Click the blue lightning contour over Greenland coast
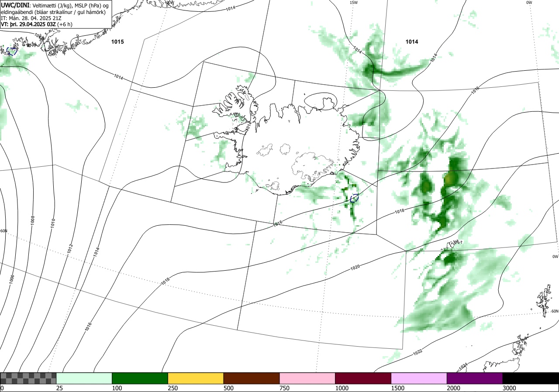Image resolution: width=559 pixels, height=392 pixels. click(12, 51)
